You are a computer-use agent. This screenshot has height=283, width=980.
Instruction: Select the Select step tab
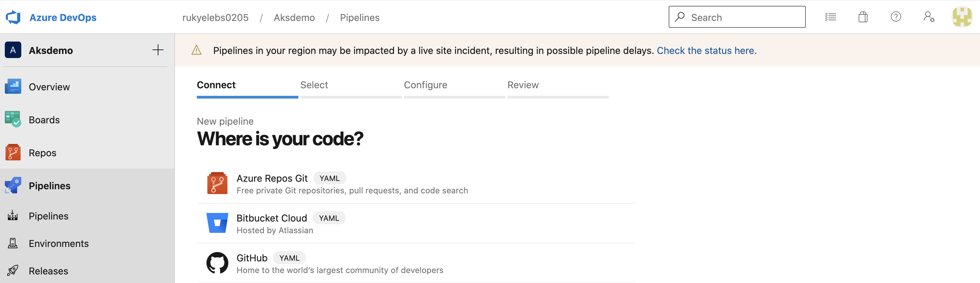click(351, 88)
